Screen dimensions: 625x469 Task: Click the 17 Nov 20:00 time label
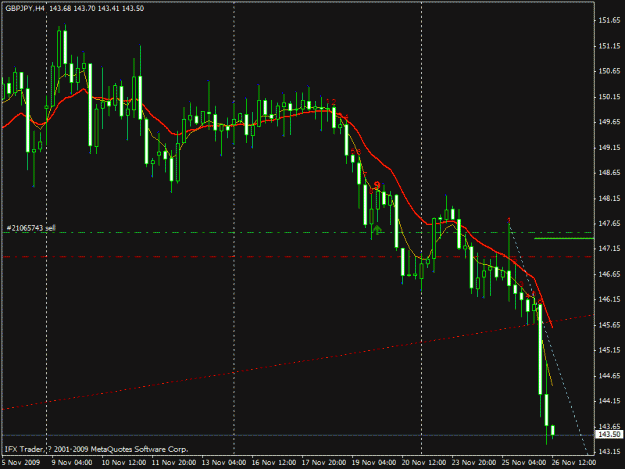[324, 462]
